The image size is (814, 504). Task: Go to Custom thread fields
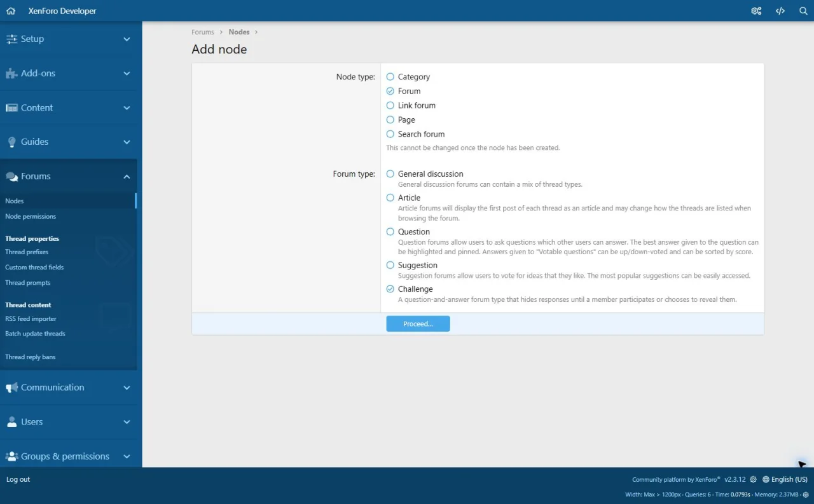[34, 268]
